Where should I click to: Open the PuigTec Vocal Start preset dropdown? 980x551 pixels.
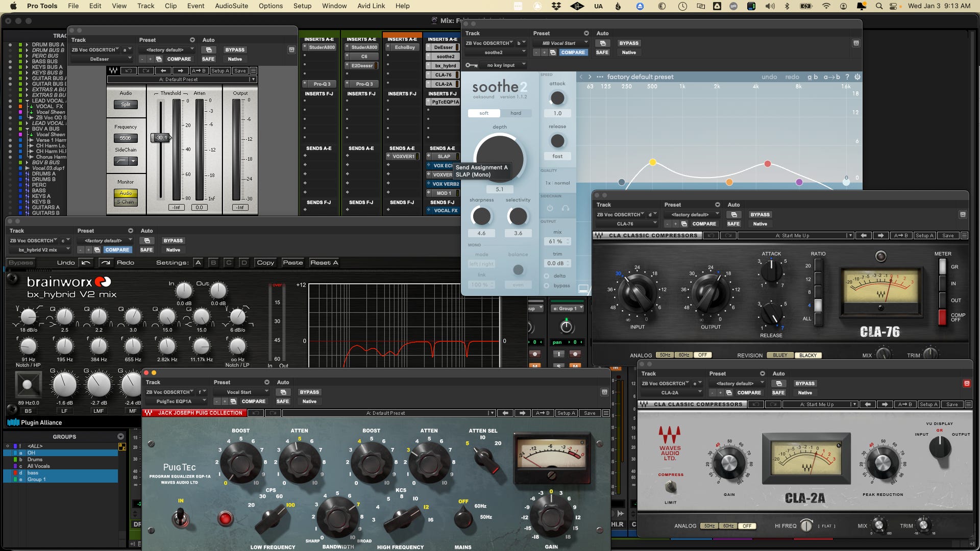(x=242, y=392)
